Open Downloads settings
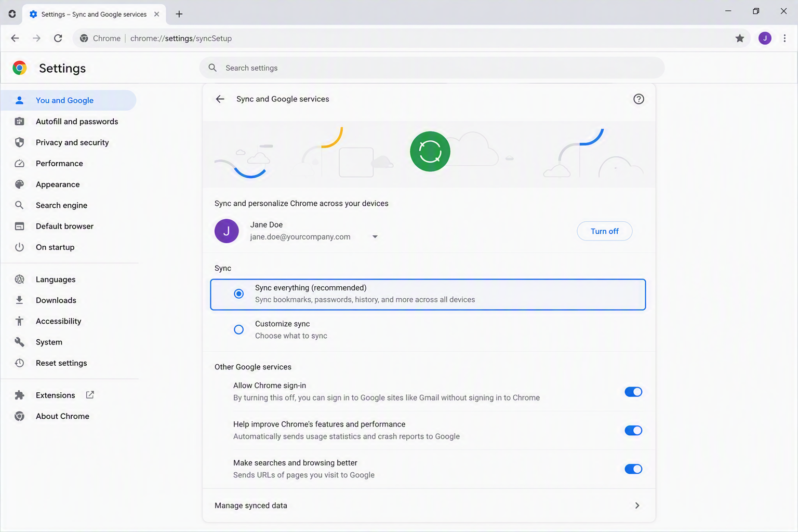The width and height of the screenshot is (798, 532). [69, 300]
